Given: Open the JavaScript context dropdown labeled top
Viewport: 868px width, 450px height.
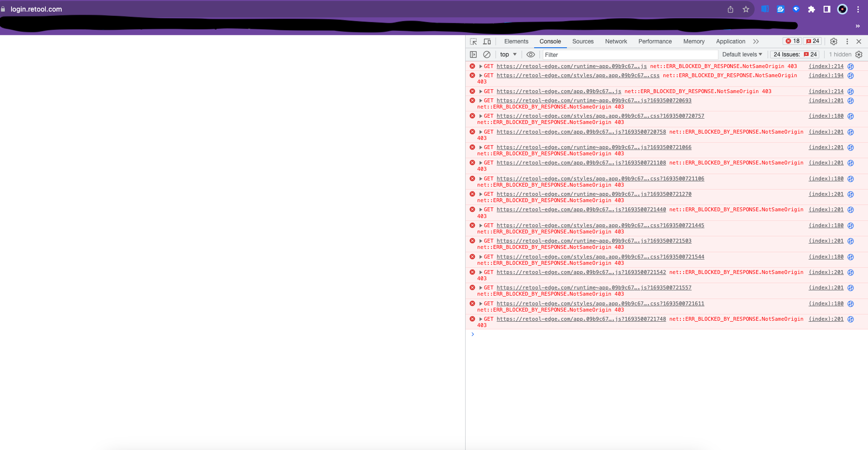Looking at the screenshot, I should (508, 55).
